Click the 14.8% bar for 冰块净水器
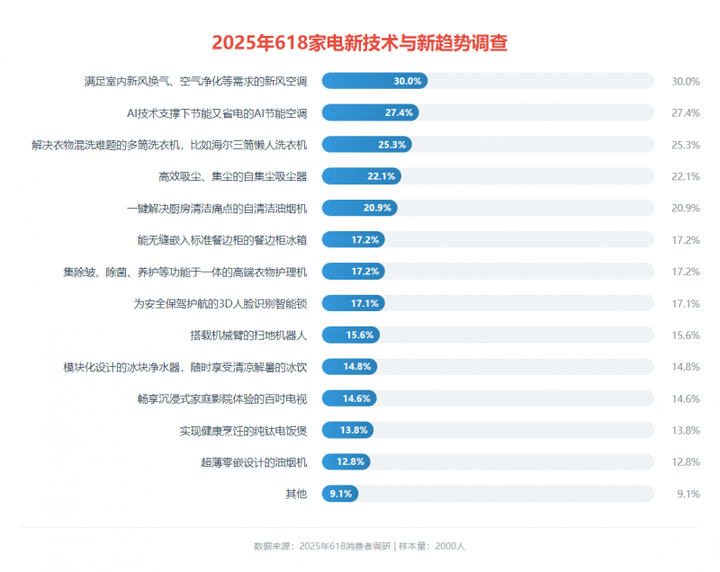The height and width of the screenshot is (572, 720). coord(349,366)
